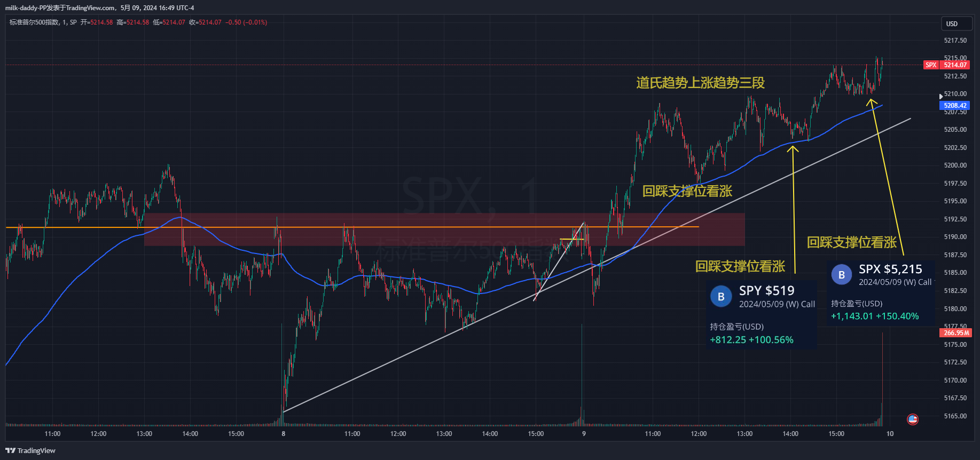The image size is (980, 460).
Task: Click the 标准普尔500指数 symbol legend title
Action: pyautogui.click(x=34, y=22)
